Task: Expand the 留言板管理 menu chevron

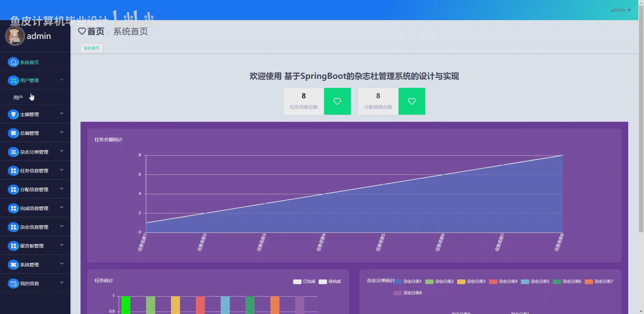Action: [x=62, y=245]
